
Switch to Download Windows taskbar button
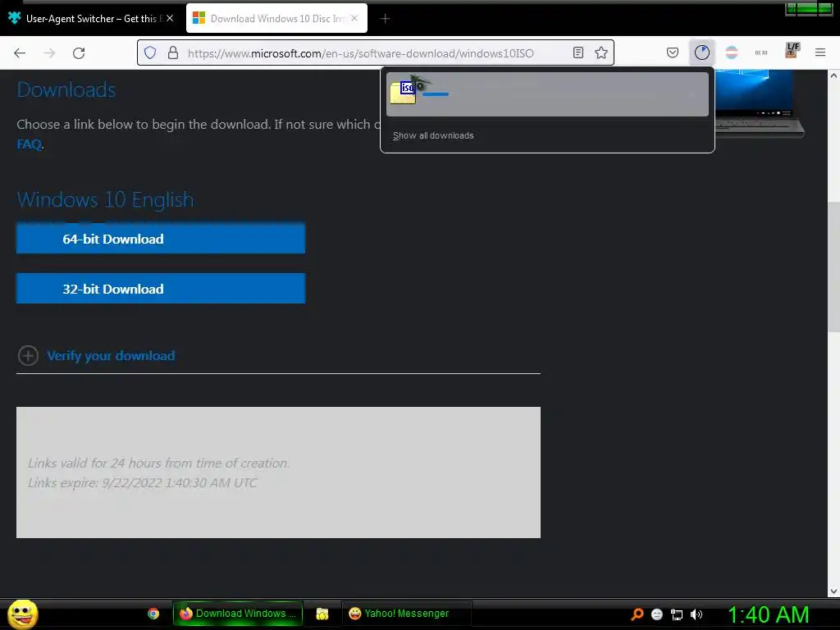238,614
